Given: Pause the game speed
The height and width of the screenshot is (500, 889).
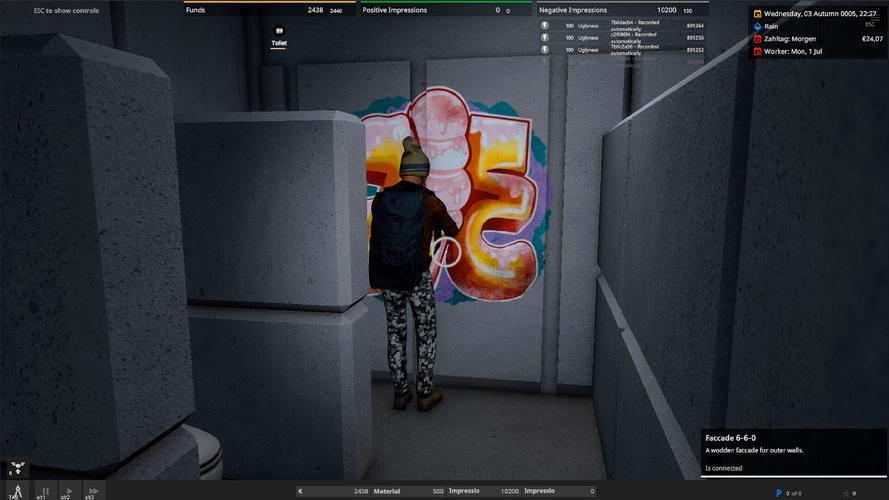Looking at the screenshot, I should [x=45, y=490].
